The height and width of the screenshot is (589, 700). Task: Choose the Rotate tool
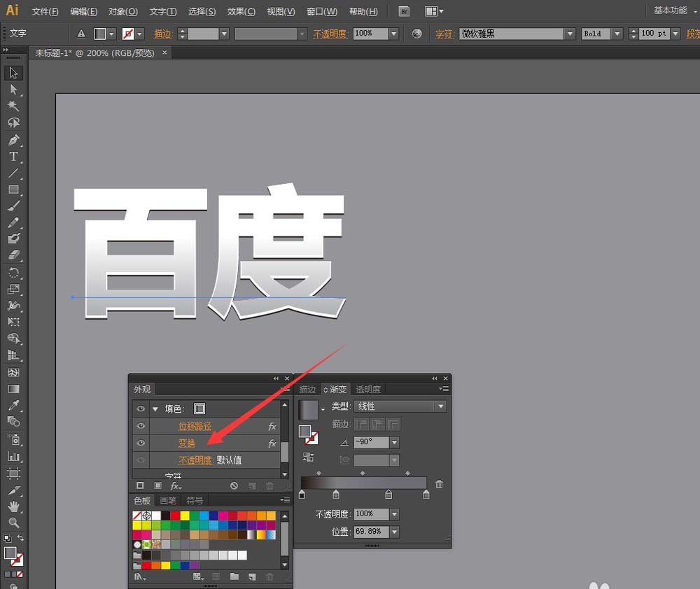(13, 273)
